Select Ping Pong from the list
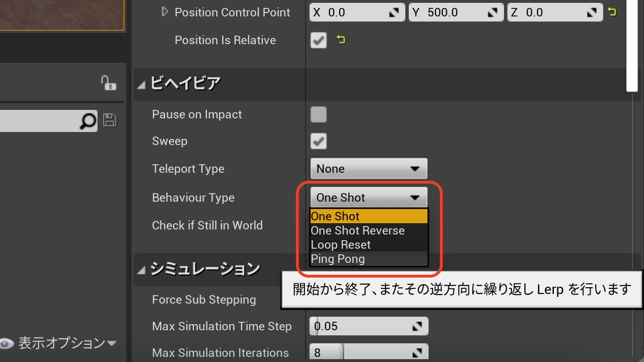Viewport: 644px width, 362px height. [x=338, y=259]
